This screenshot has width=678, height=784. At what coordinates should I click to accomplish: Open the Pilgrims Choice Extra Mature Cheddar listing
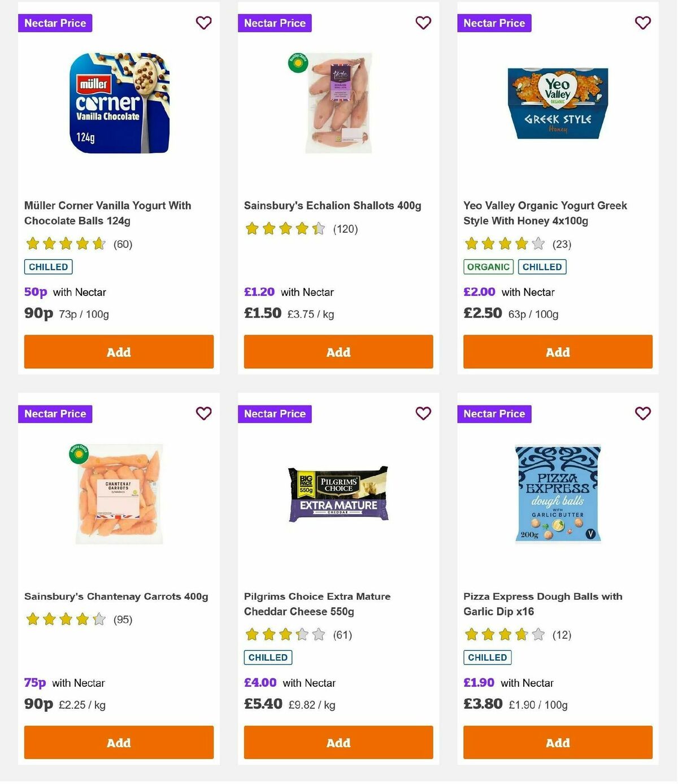click(x=316, y=604)
